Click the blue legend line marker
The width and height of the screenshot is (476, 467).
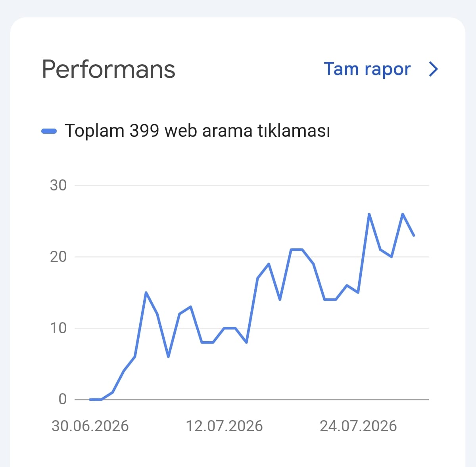tap(49, 131)
